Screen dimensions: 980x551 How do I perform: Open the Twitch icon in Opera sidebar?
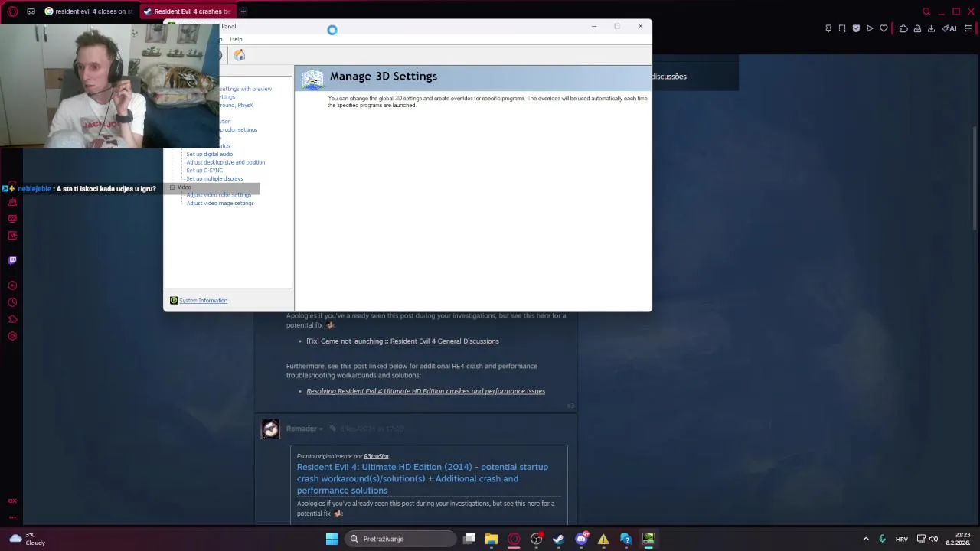(12, 260)
